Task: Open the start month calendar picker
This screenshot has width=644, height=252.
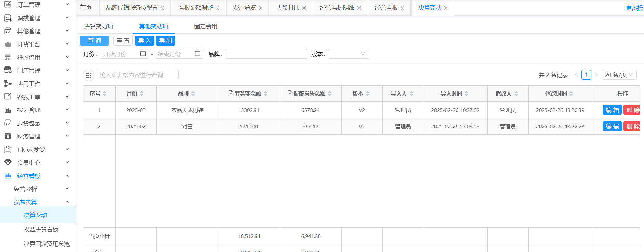Action: (x=143, y=54)
